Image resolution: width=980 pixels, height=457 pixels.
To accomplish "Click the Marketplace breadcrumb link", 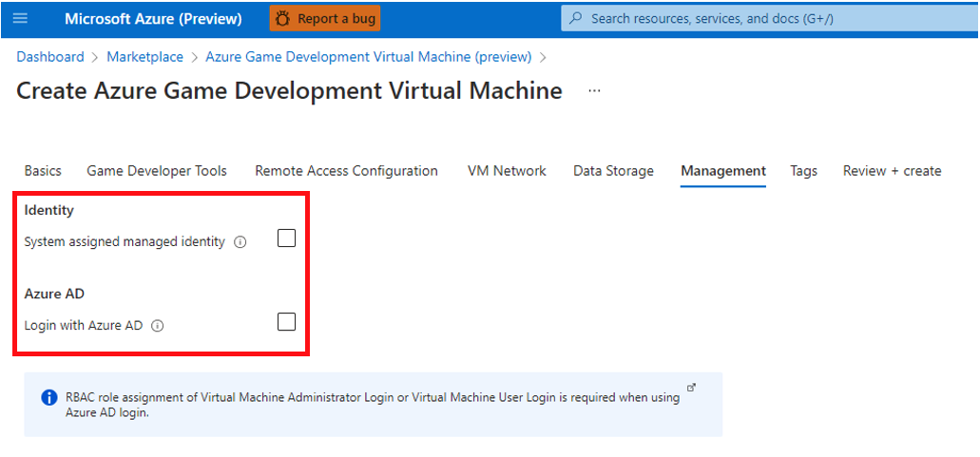I will pos(145,57).
